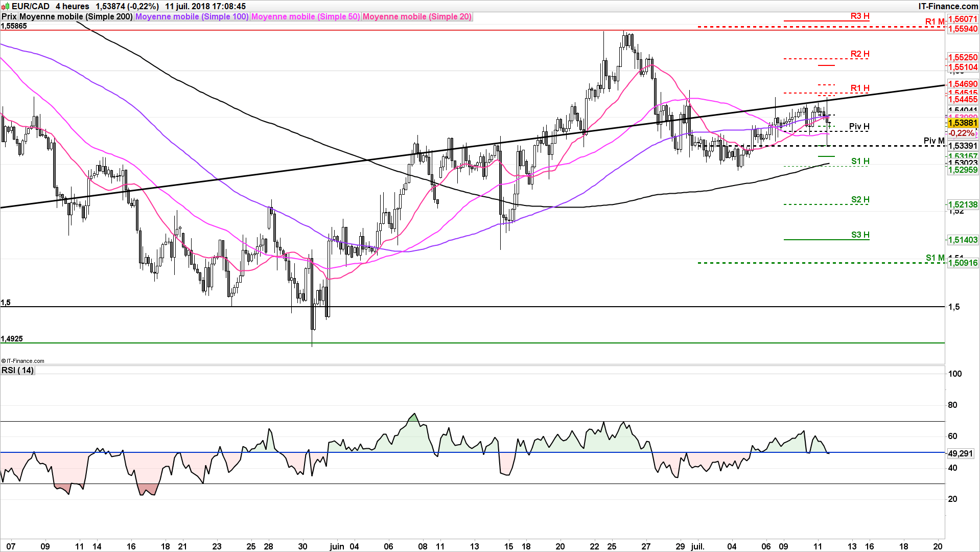Click the -0,22% change tag
Image resolution: width=980 pixels, height=552 pixels.
[x=962, y=133]
